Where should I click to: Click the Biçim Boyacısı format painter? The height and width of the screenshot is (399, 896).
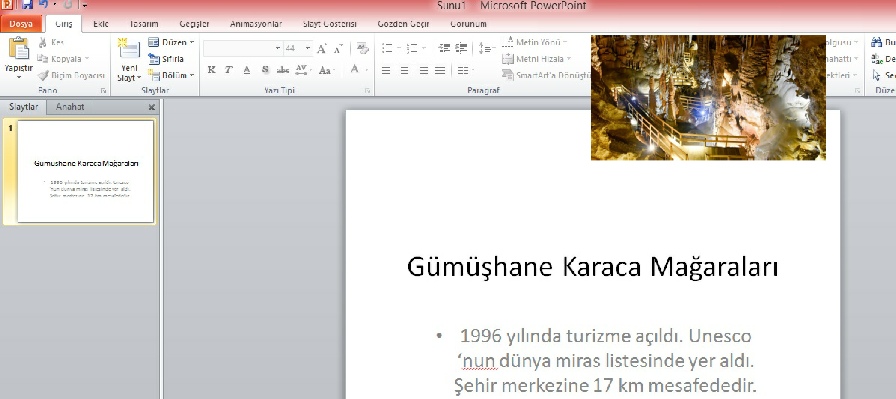click(x=71, y=75)
